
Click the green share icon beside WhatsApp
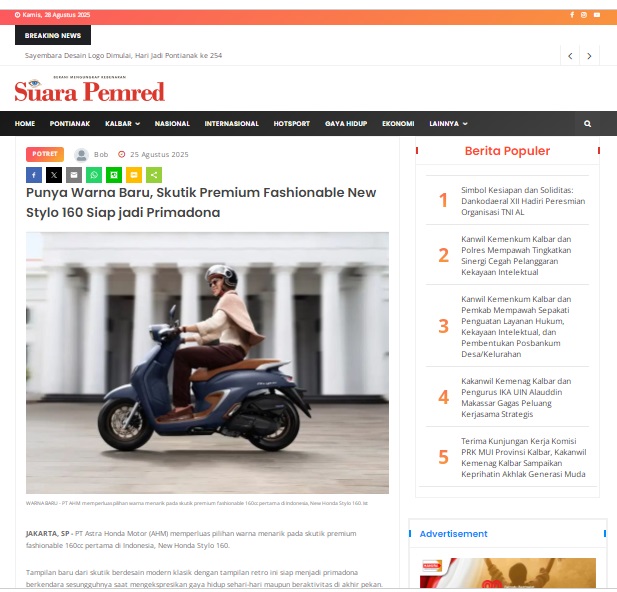(x=114, y=175)
